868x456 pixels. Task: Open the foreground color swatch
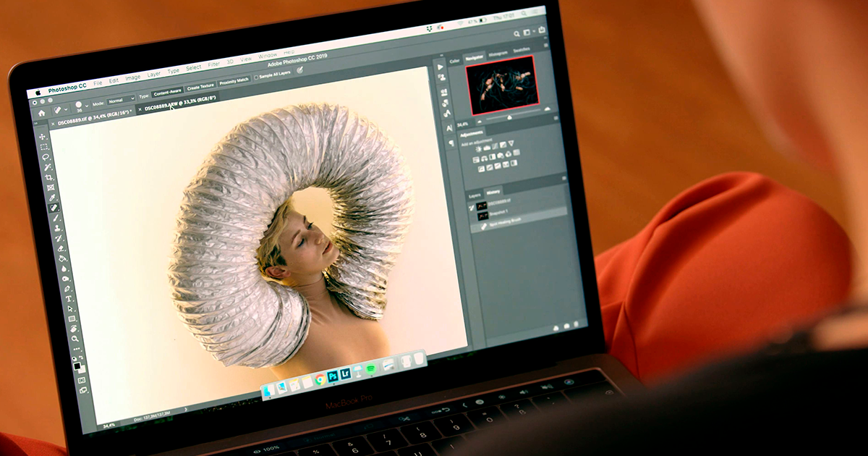pos(77,366)
